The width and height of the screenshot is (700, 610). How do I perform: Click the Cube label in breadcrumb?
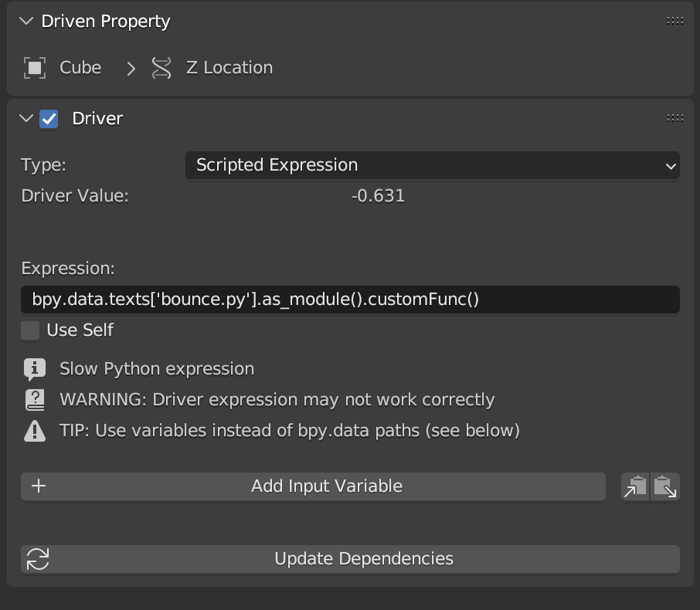tap(80, 68)
